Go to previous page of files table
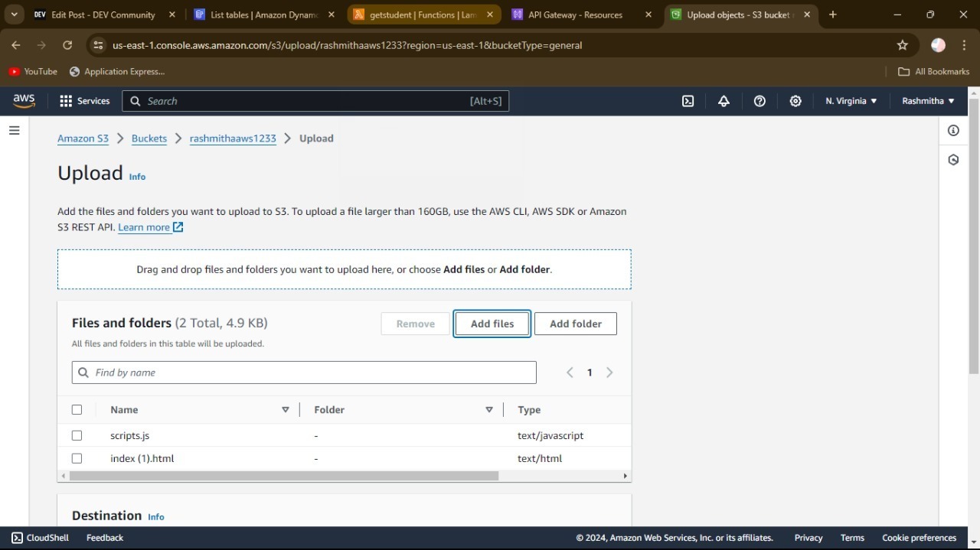The height and width of the screenshot is (550, 980). 570,373
